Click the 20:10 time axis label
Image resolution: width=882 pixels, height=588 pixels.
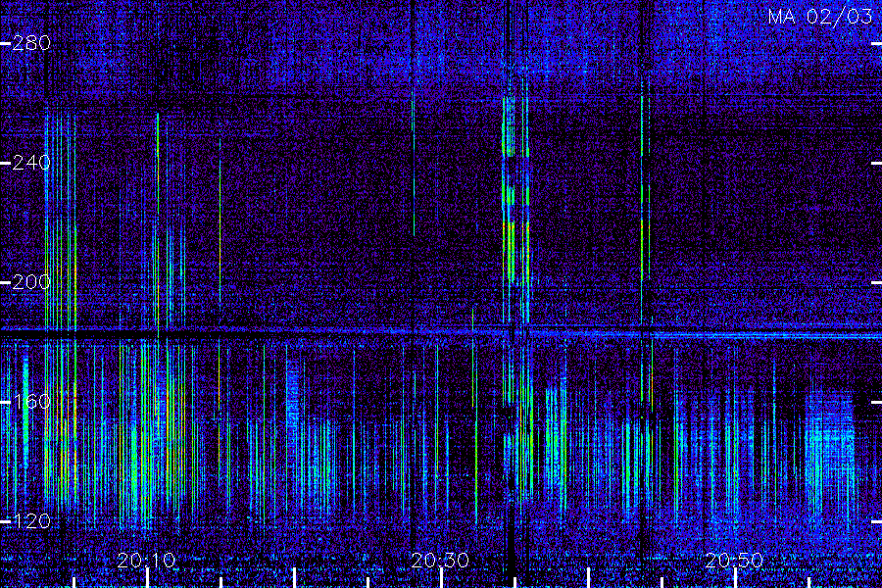tap(146, 561)
